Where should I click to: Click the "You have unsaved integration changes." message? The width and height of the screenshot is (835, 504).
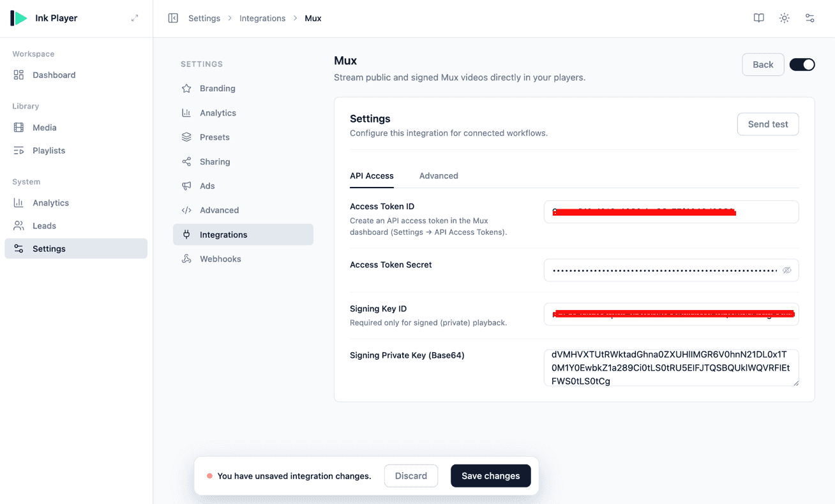294,476
